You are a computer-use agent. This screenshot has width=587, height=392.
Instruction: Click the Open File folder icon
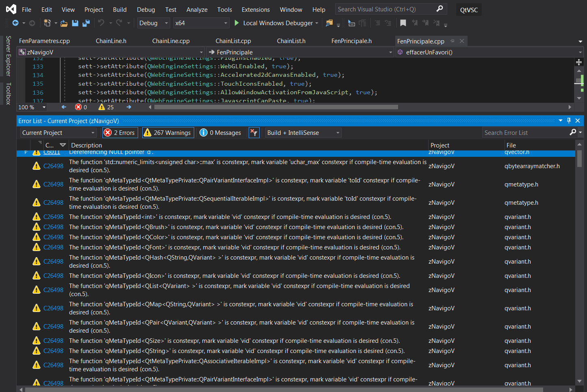(64, 23)
